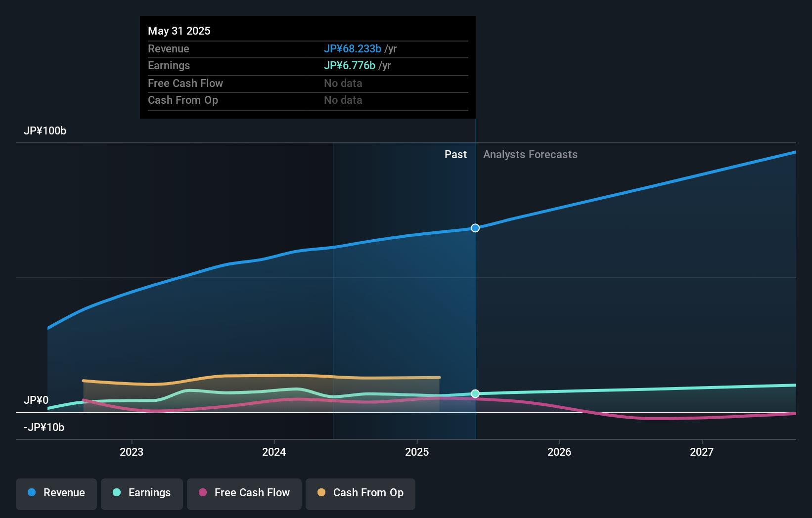Click the JP¥100b y-axis label
The height and width of the screenshot is (518, 812).
click(x=45, y=130)
